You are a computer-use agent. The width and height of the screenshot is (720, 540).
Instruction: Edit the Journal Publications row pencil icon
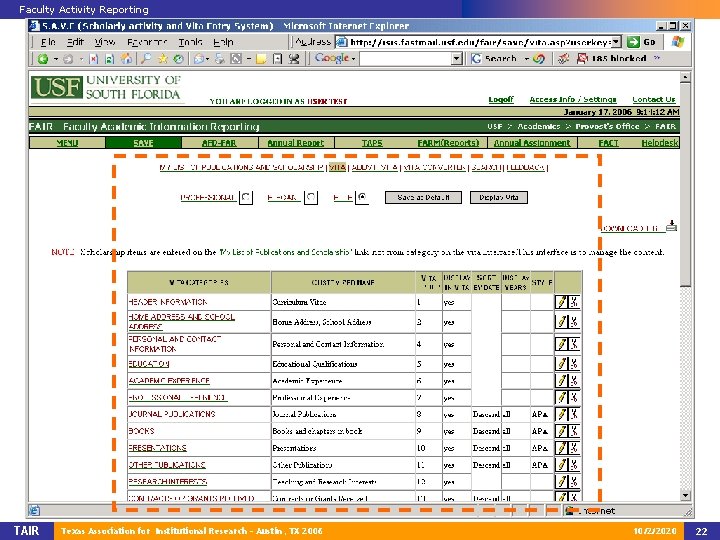pyautogui.click(x=561, y=414)
